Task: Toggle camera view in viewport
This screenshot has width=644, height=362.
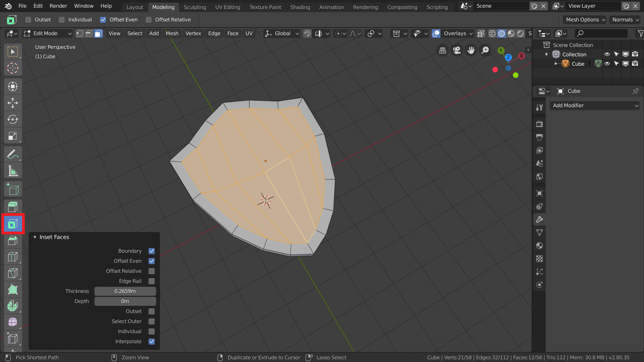Action: (x=457, y=50)
